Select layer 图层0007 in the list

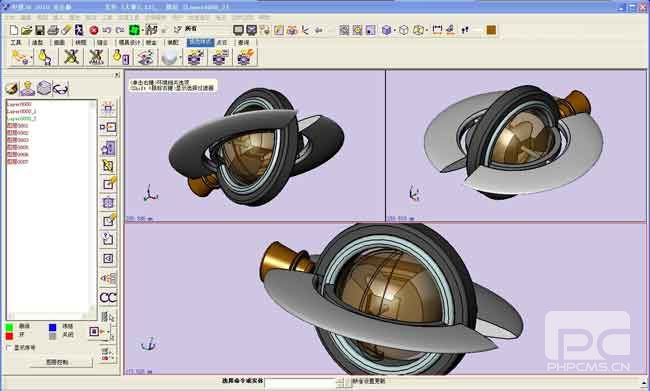pos(18,161)
